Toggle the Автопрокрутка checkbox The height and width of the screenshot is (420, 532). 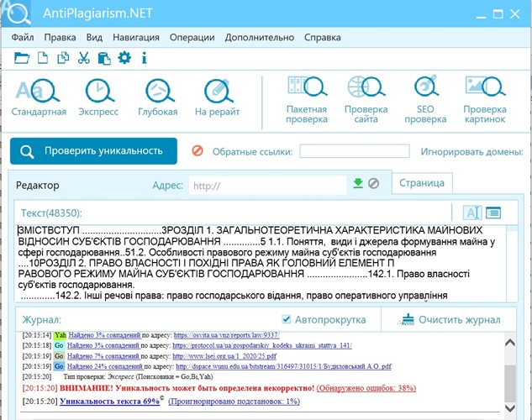tap(286, 319)
